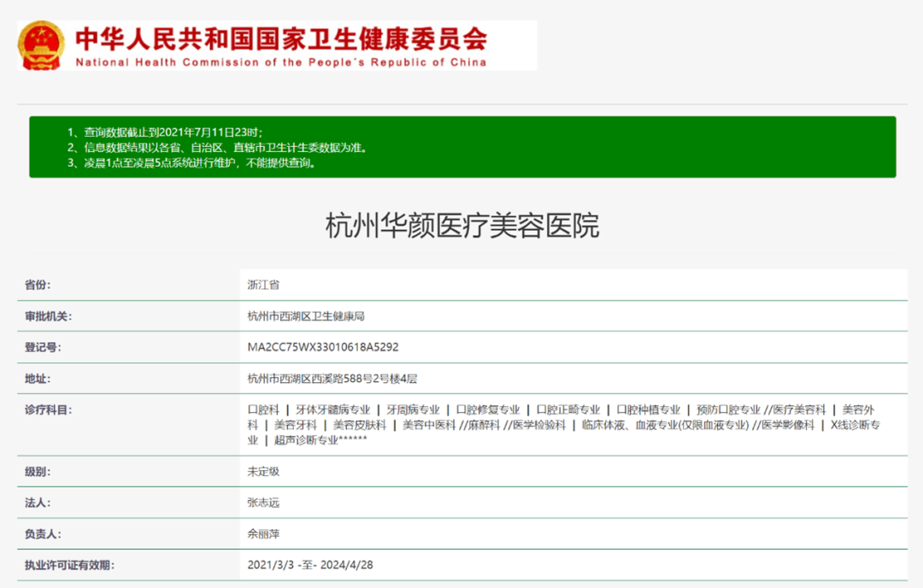Click the heading 杭州华颜医疗美容医院
Image resolution: width=923 pixels, height=588 pixels.
[462, 226]
